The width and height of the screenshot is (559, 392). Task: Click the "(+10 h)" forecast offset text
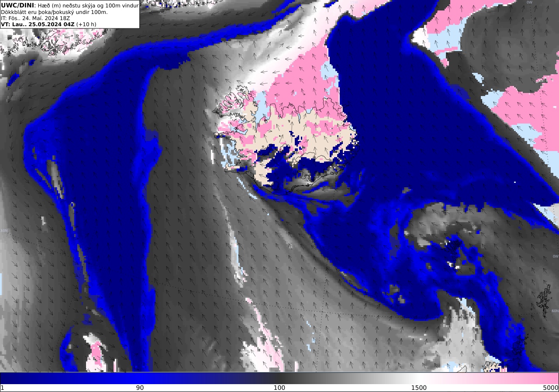pos(86,24)
